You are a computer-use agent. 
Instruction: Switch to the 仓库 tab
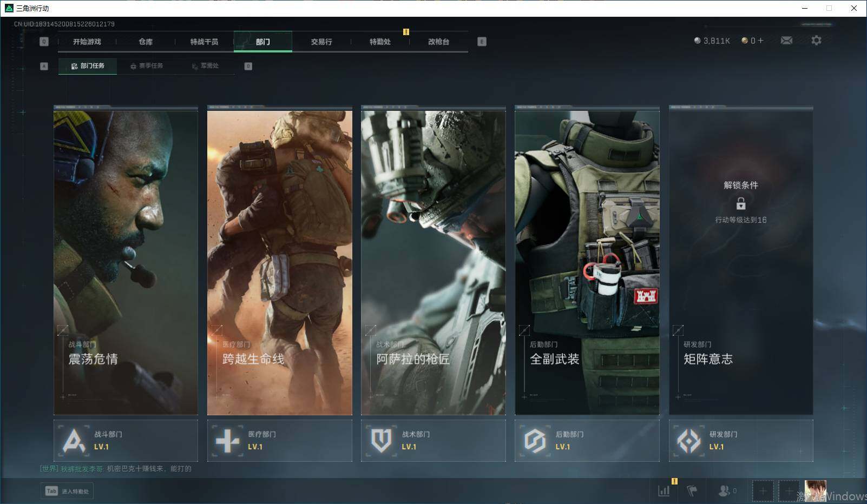point(146,42)
